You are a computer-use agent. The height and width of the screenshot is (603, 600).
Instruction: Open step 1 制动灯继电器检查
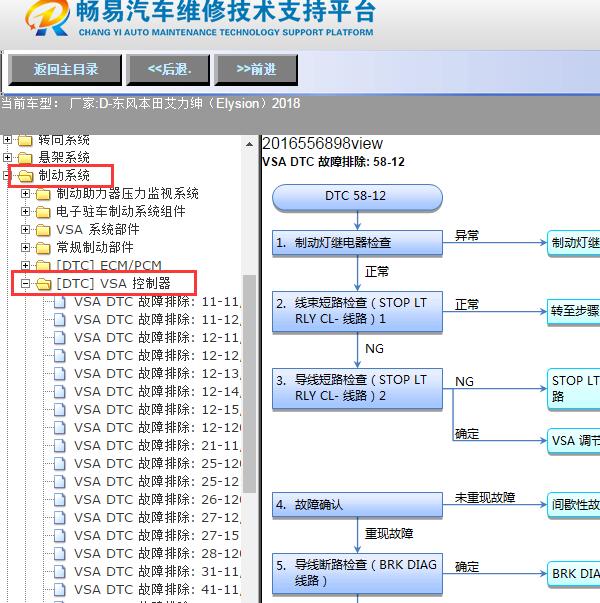357,243
